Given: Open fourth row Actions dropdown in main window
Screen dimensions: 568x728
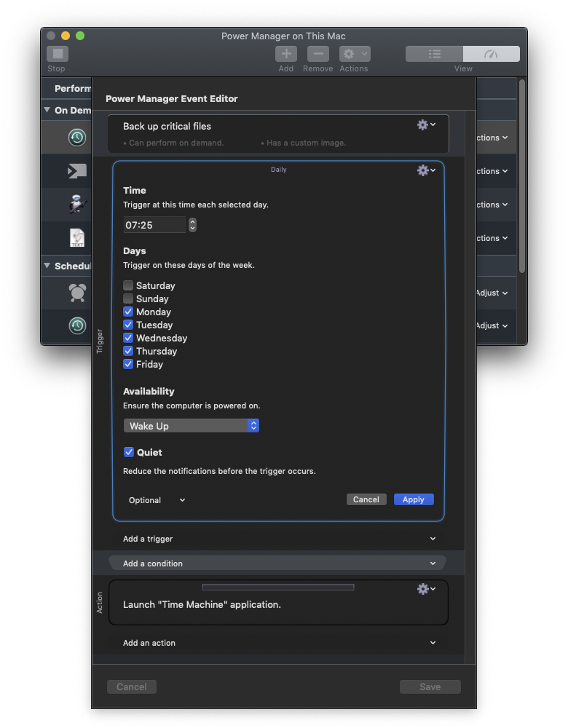Looking at the screenshot, I should click(492, 238).
